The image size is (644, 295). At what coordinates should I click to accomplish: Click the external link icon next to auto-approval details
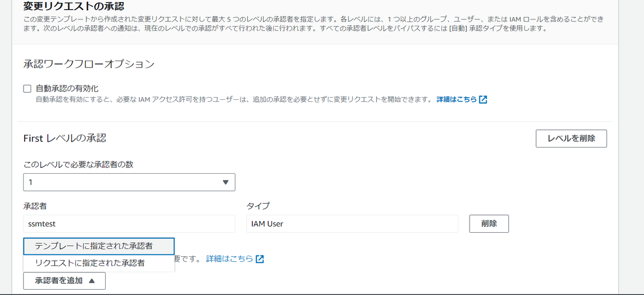(483, 99)
